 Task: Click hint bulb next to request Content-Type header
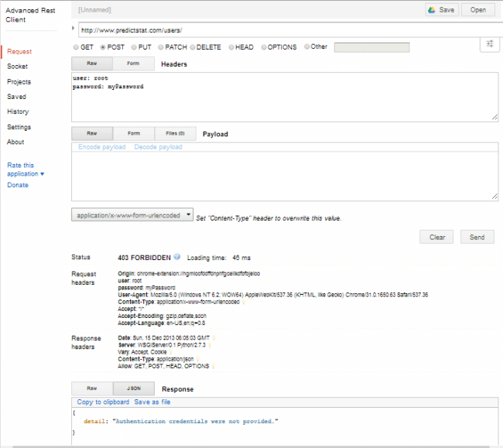point(244,302)
